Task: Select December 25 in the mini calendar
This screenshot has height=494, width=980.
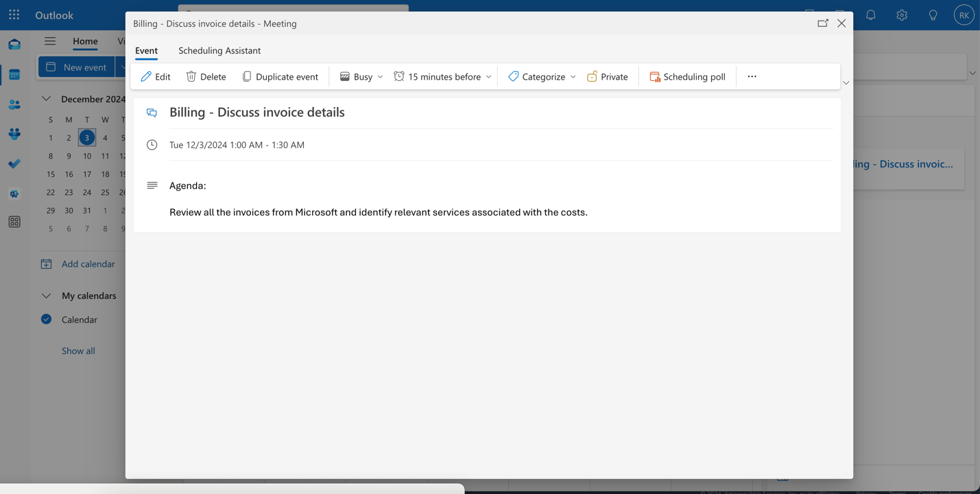Action: (105, 192)
